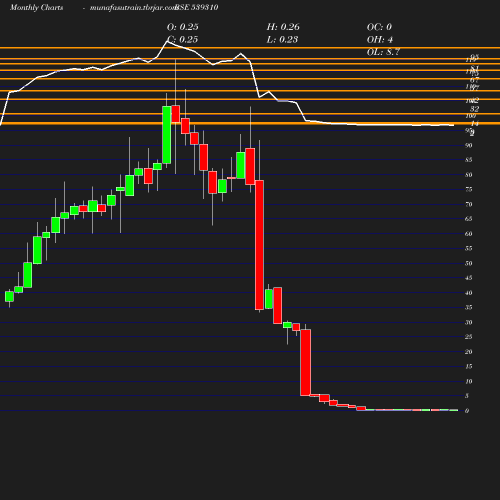The width and height of the screenshot is (500, 500).
Task: Click the 75 price axis label
Action: (469, 189)
